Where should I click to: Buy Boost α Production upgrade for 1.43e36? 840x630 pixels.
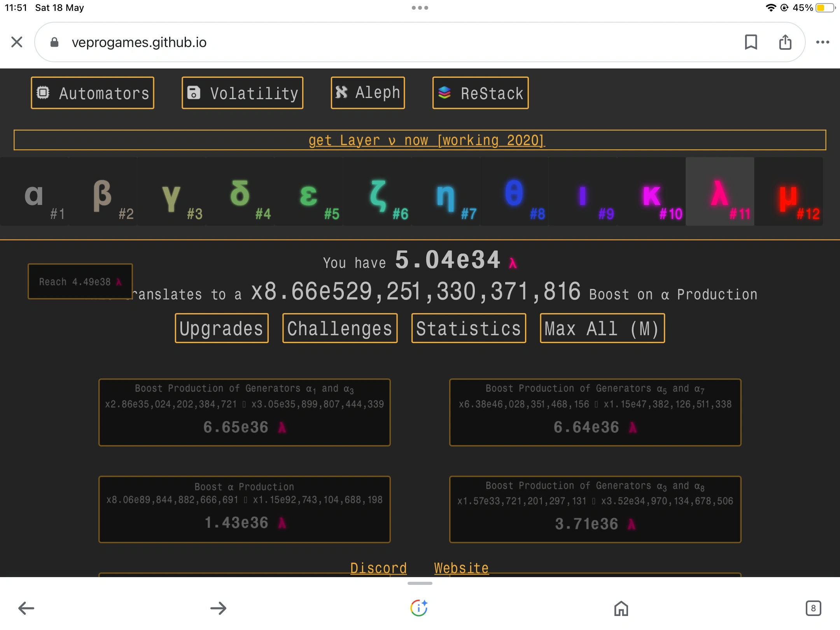pos(244,509)
